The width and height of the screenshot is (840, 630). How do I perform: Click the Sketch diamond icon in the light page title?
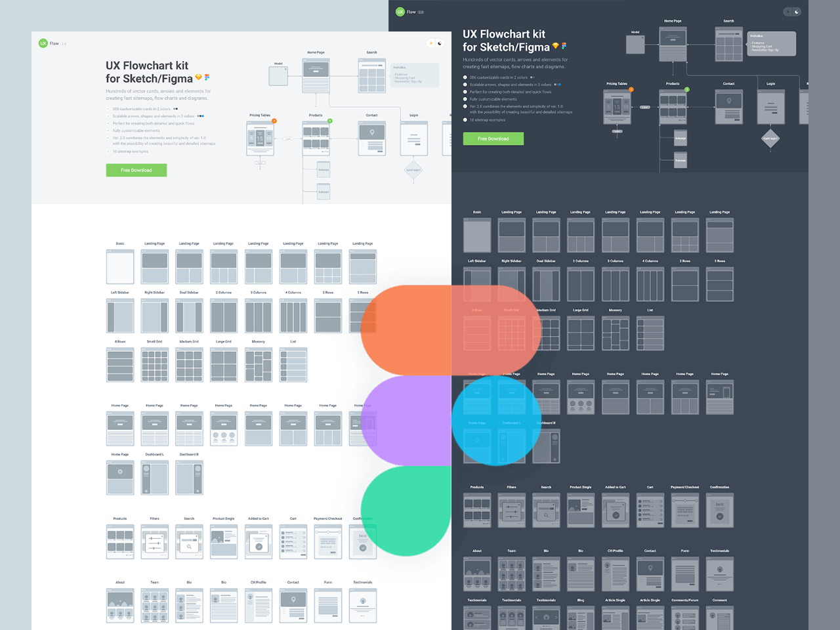(x=199, y=77)
